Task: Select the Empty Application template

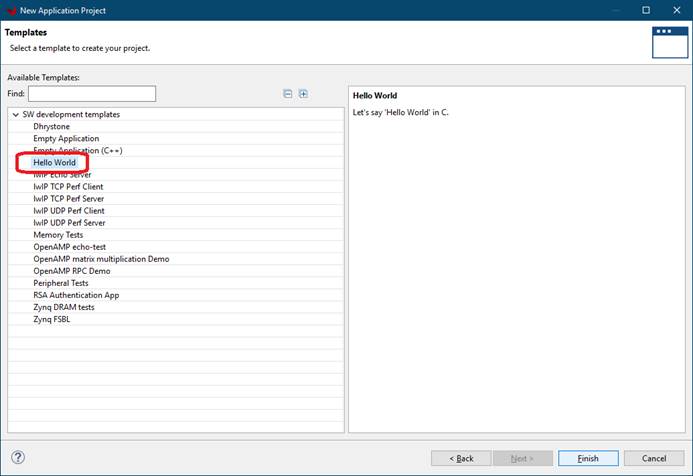Action: pyautogui.click(x=66, y=139)
